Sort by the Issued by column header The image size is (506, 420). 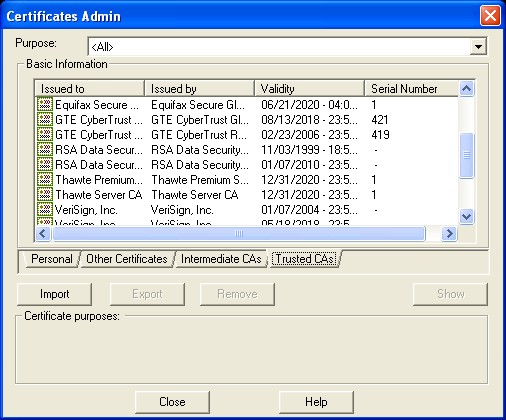pos(199,89)
